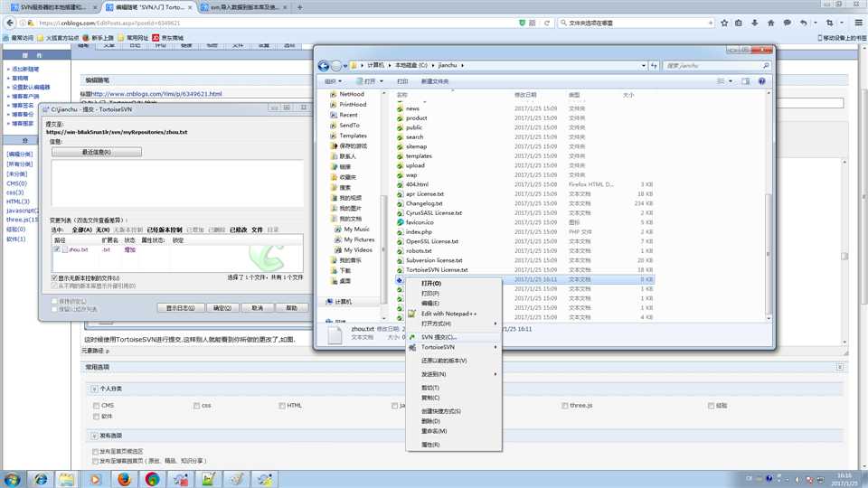
Task: Open the Firefox hamburger menu
Action: pos(858,23)
